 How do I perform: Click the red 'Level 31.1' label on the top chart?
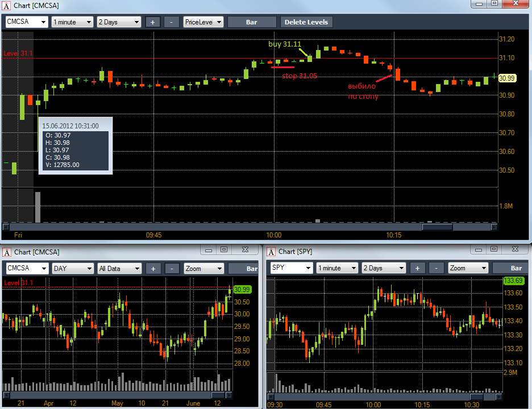(x=18, y=53)
